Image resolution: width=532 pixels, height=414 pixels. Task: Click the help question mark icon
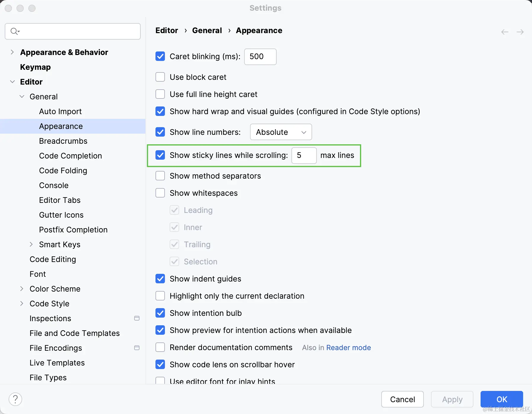click(15, 399)
